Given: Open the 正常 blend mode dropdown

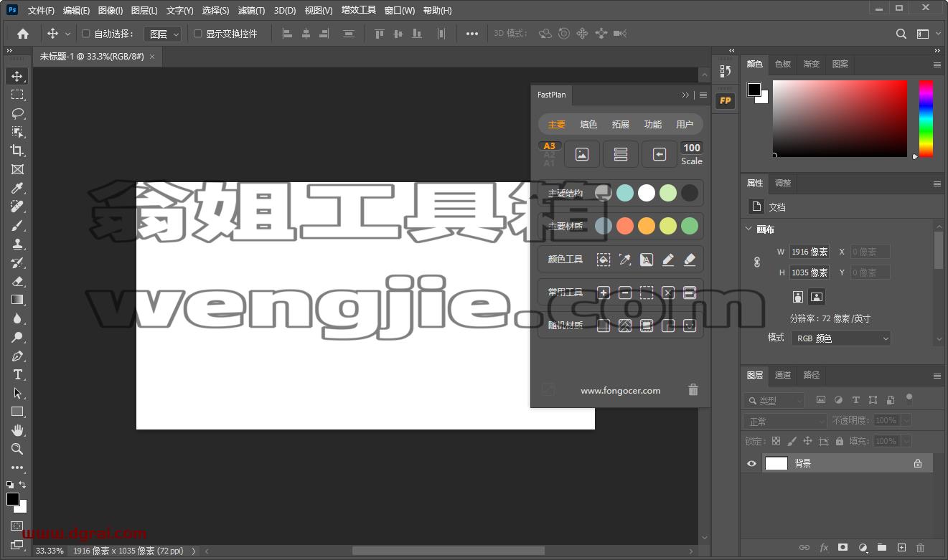Looking at the screenshot, I should pos(786,421).
